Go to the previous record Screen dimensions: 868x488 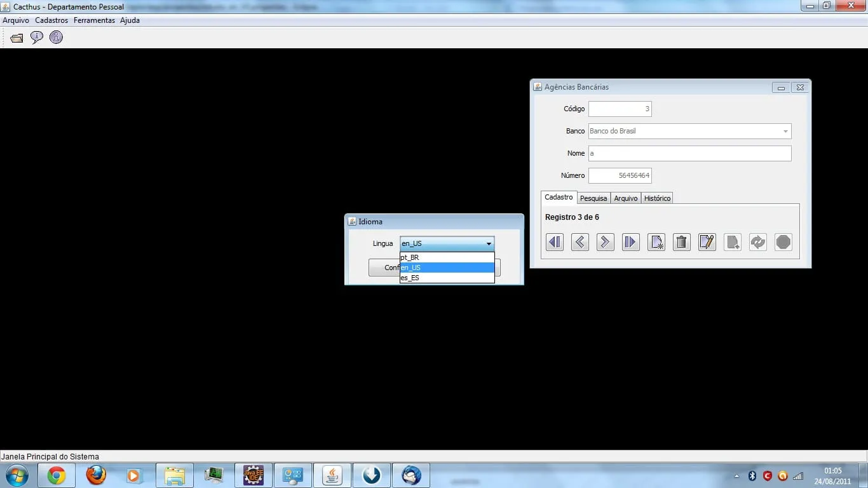pos(580,242)
